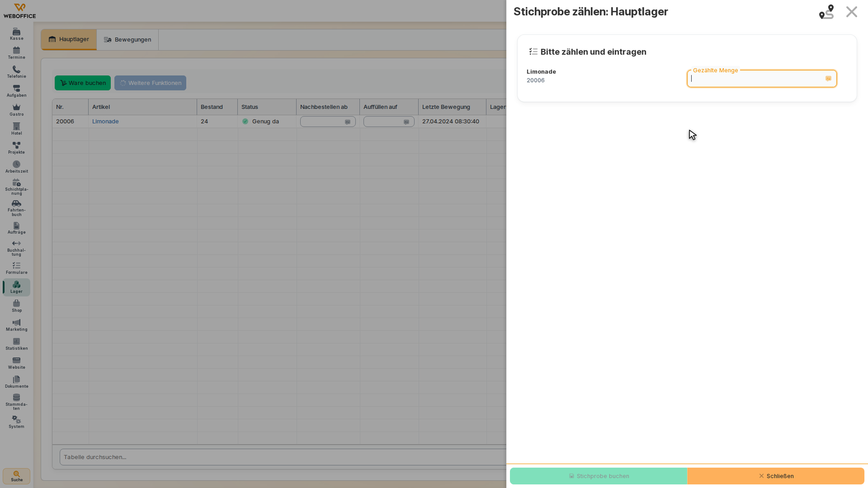868x488 pixels.
Task: Click the route map icon in dialog header
Action: pyautogui.click(x=826, y=12)
